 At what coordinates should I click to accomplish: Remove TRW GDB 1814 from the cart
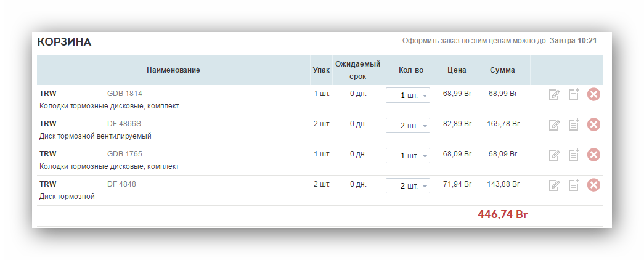(593, 94)
